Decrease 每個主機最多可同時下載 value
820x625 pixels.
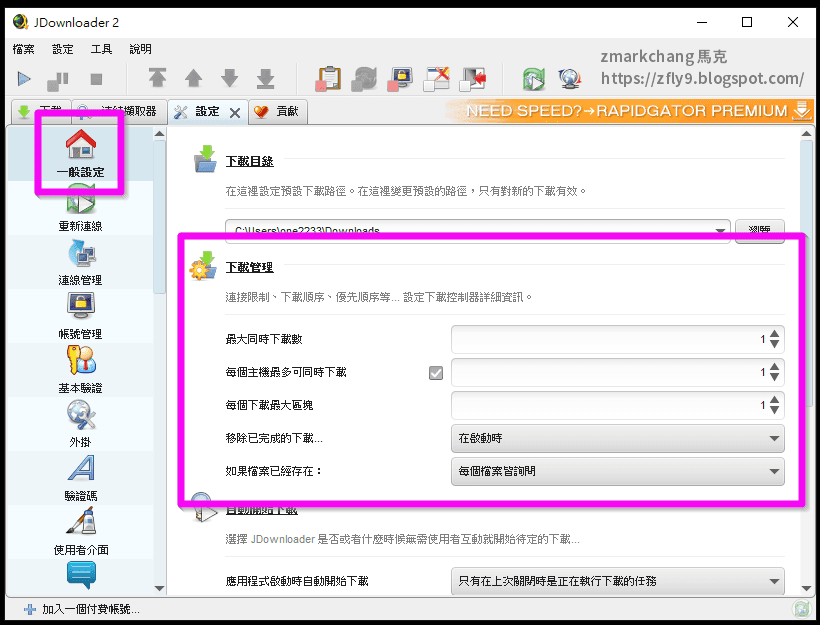click(775, 377)
